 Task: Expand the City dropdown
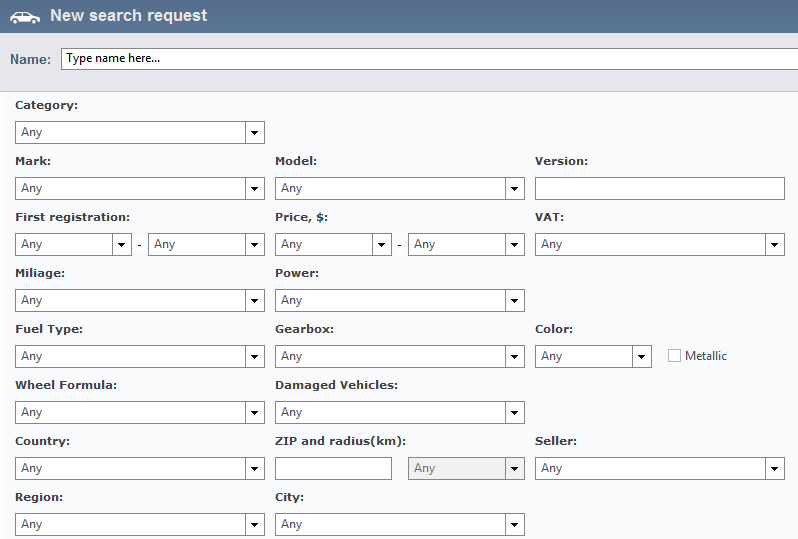[x=400, y=524]
